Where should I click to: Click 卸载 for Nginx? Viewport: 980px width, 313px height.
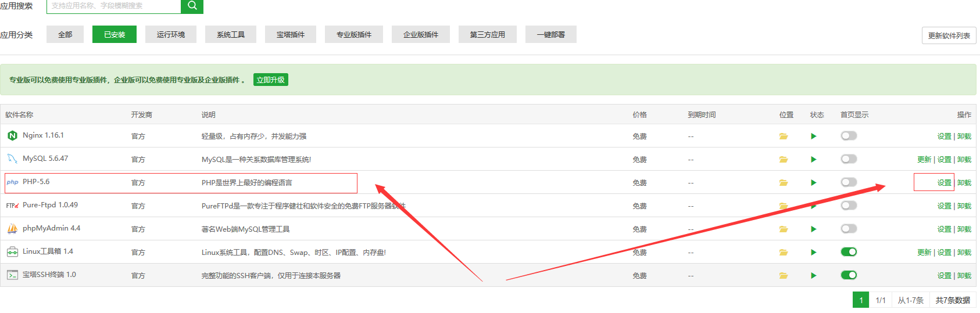(x=964, y=136)
